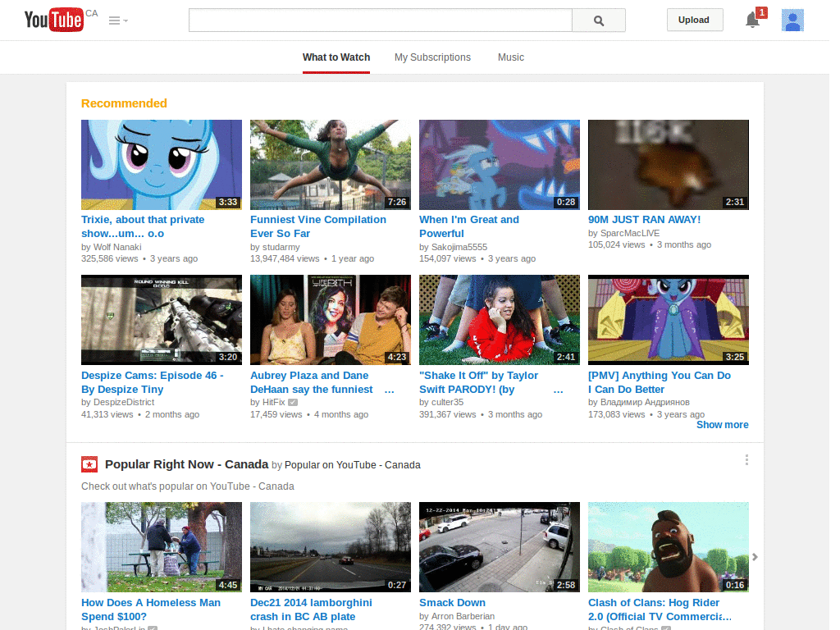This screenshot has height=630, width=840.
Task: Open the guide hamburger menu
Action: pos(118,21)
